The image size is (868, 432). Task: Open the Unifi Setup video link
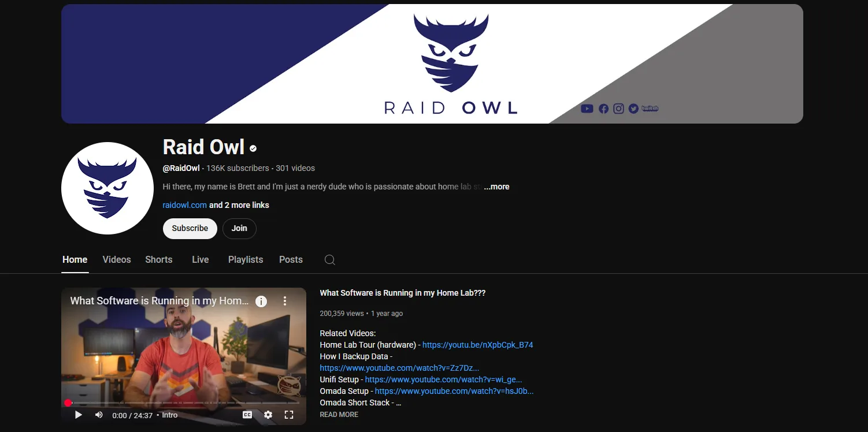pos(444,379)
